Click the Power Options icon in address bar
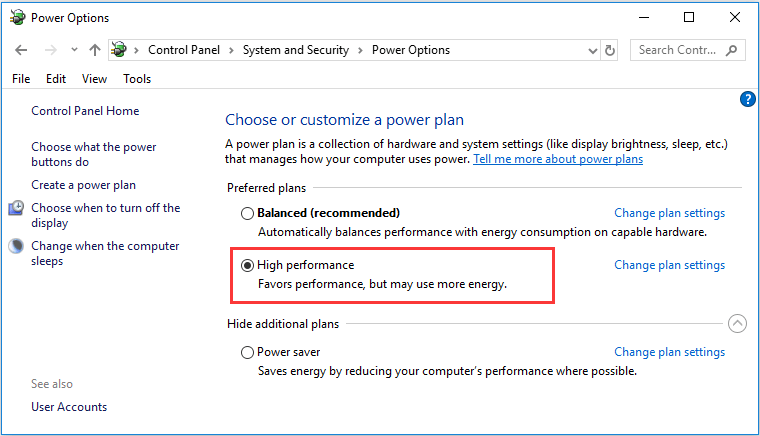The width and height of the screenshot is (760, 436). pyautogui.click(x=119, y=49)
